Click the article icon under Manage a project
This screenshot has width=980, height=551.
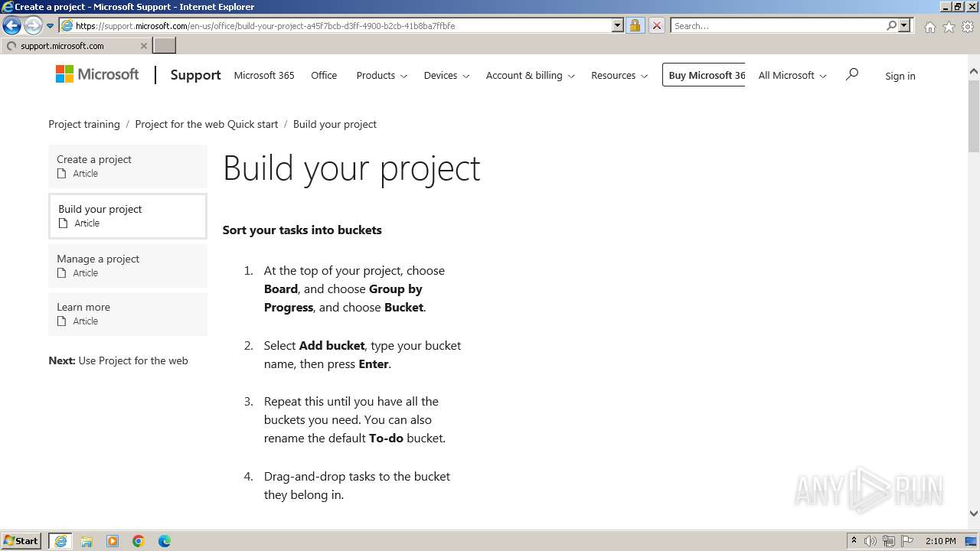pos(62,273)
